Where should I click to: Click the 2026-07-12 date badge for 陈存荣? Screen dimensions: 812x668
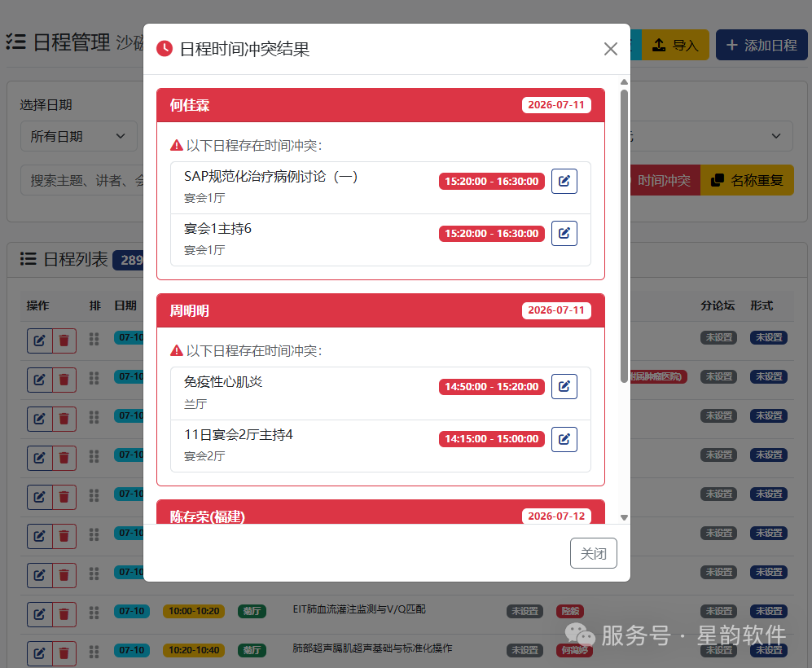click(x=556, y=516)
